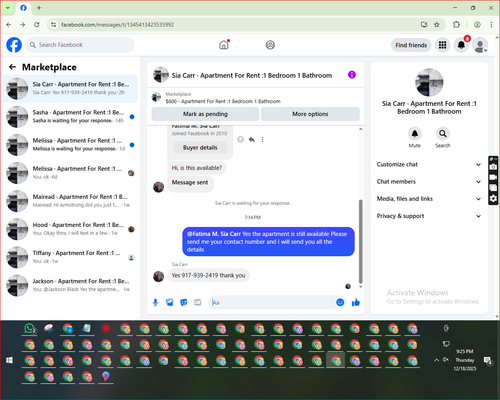Search conversation with the magnifier icon
Screen dimensions: 500x400
coord(443,134)
